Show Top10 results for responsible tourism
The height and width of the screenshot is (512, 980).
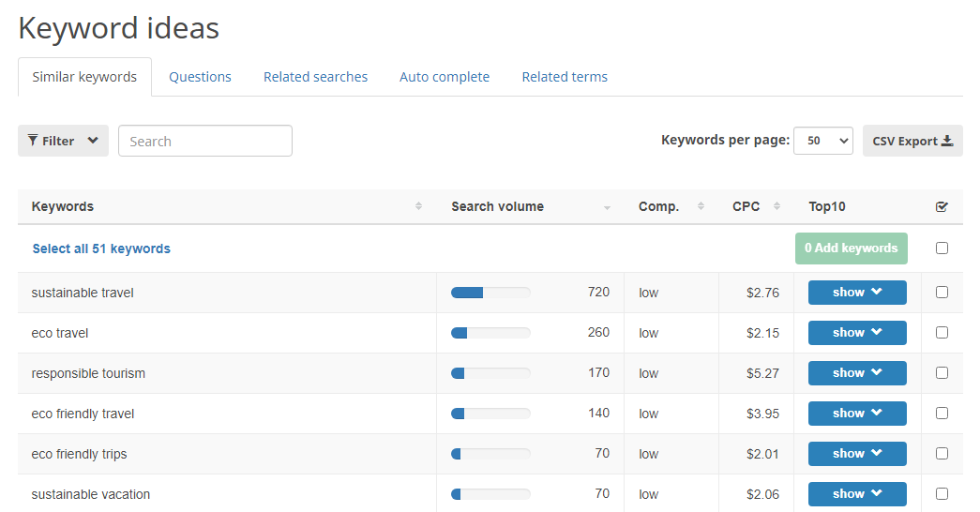tap(857, 372)
